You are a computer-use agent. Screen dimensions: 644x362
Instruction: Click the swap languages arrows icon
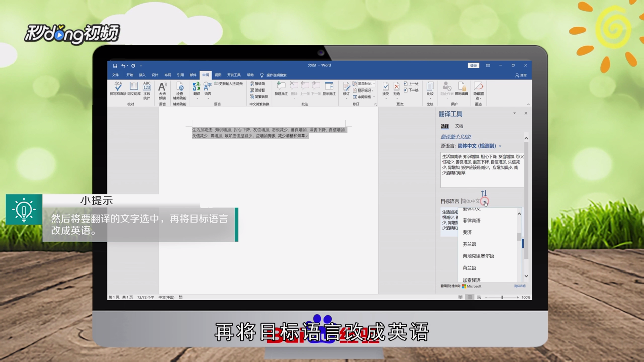coord(484,192)
